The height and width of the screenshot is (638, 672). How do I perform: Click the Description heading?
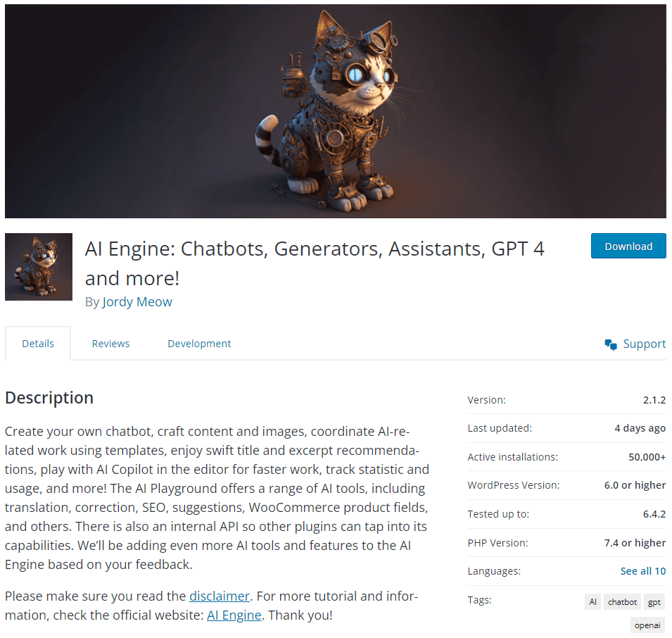[49, 397]
